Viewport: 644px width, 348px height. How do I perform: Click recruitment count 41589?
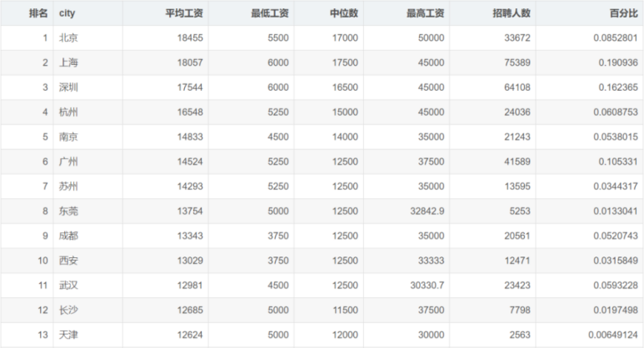click(517, 162)
